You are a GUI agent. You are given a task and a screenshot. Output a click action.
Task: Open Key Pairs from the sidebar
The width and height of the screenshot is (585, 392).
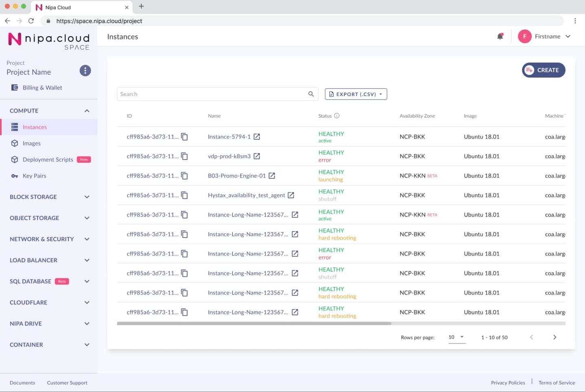(34, 176)
